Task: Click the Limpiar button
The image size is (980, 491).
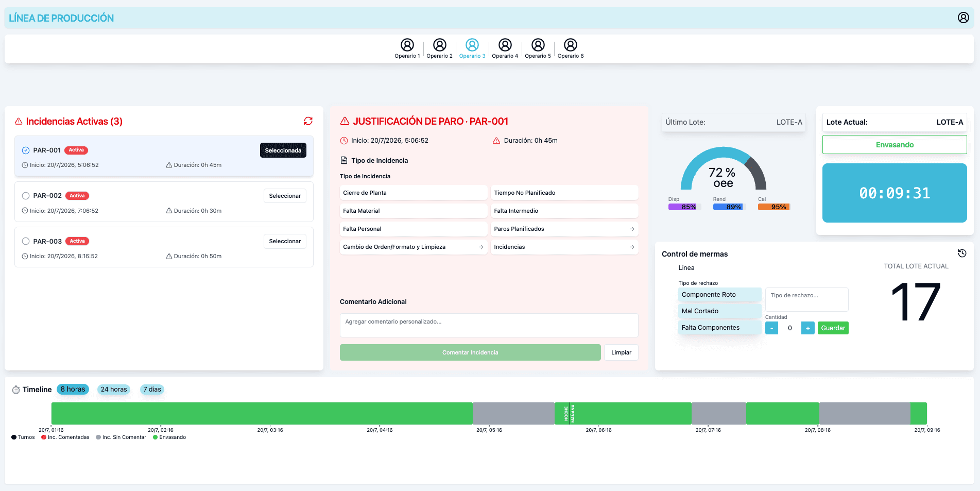Action: (621, 352)
